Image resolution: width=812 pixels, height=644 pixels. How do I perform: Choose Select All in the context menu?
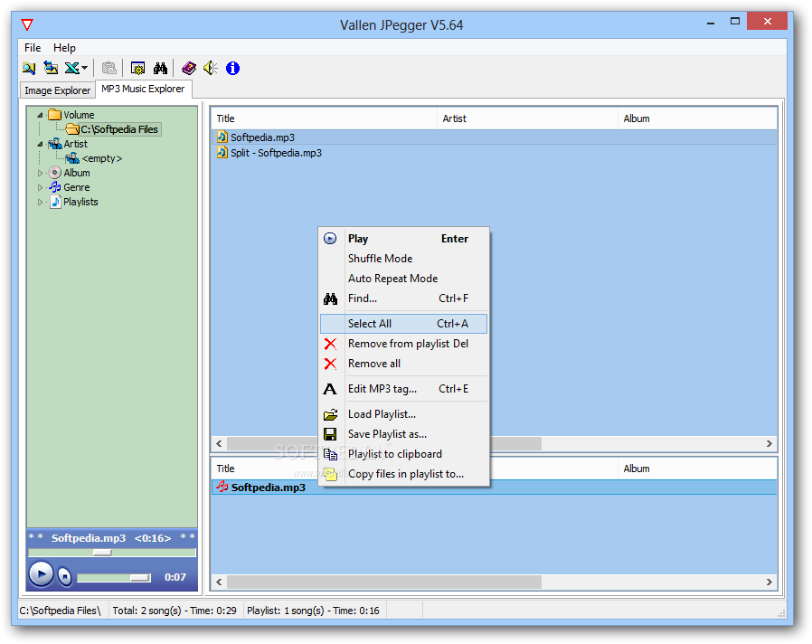pos(403,324)
